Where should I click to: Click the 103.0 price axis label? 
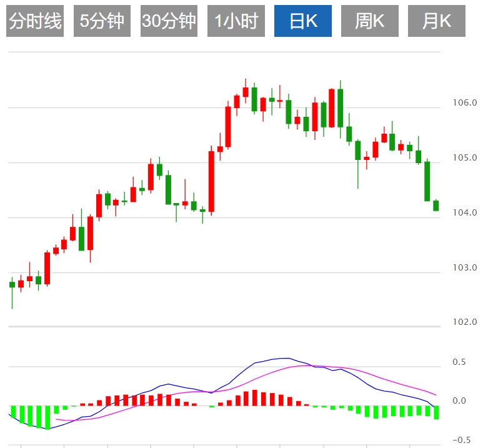pyautogui.click(x=464, y=267)
